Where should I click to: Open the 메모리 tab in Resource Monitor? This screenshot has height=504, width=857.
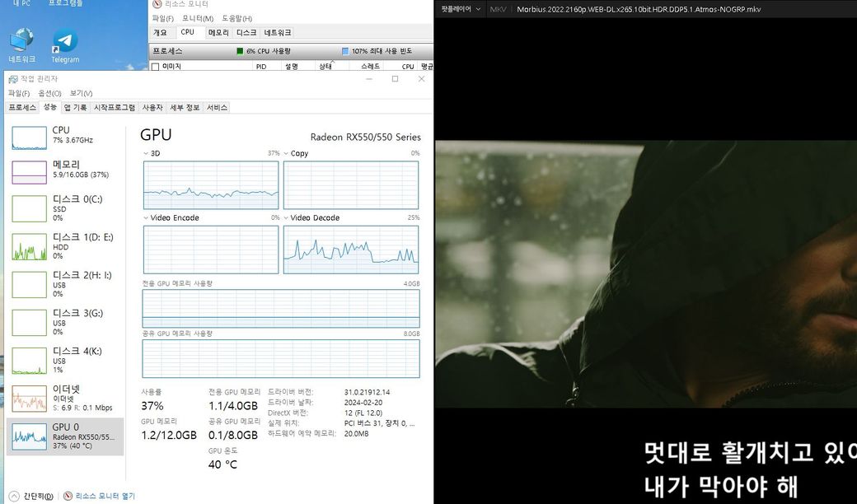click(x=218, y=33)
